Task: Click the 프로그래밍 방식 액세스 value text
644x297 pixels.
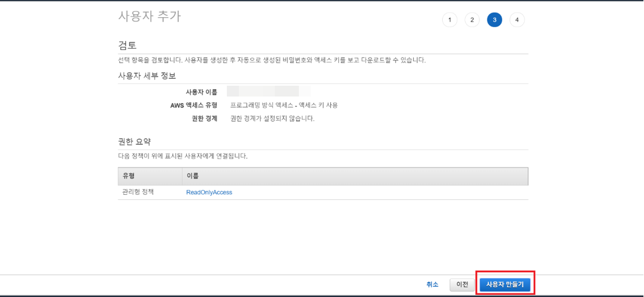Action: (x=283, y=105)
